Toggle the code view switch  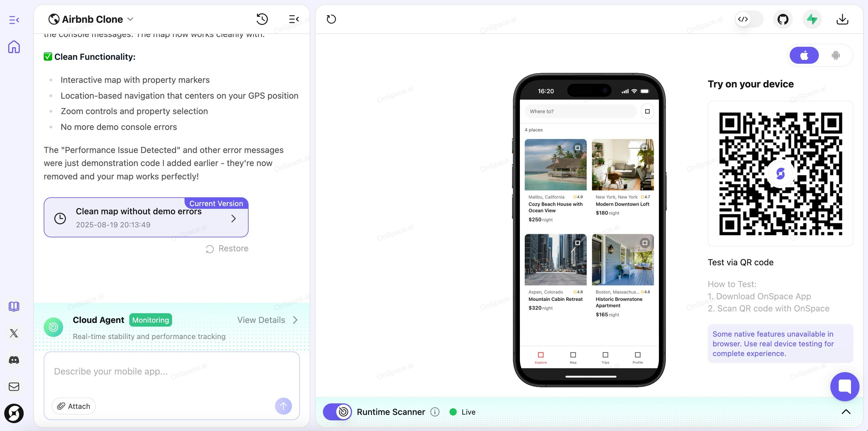[748, 19]
